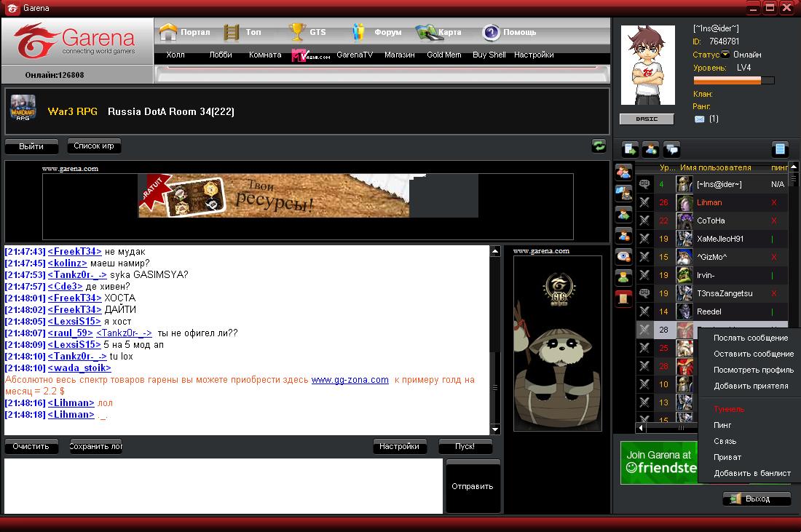
Task: Click the speech bubble icon next to T3nsaZangetsu
Action: pos(644,293)
